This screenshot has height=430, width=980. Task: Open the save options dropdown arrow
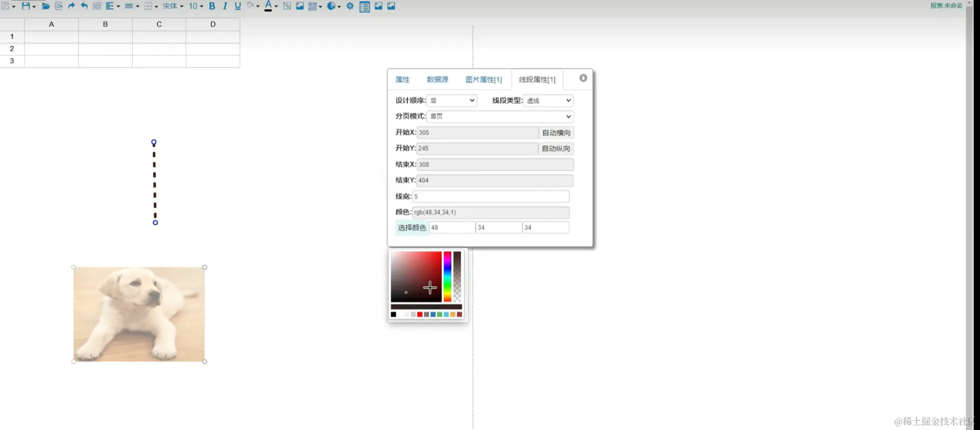[34, 7]
